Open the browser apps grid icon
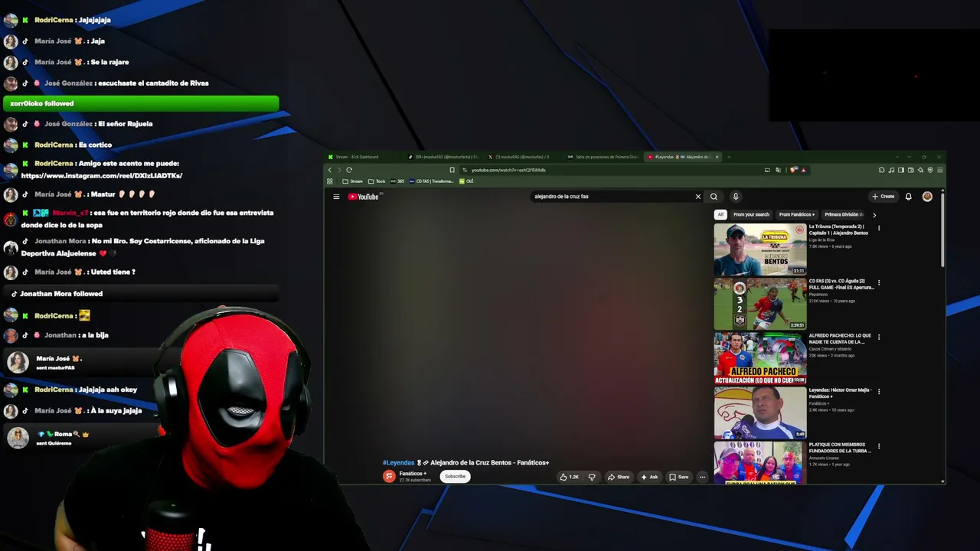This screenshot has height=551, width=980. 330,181
